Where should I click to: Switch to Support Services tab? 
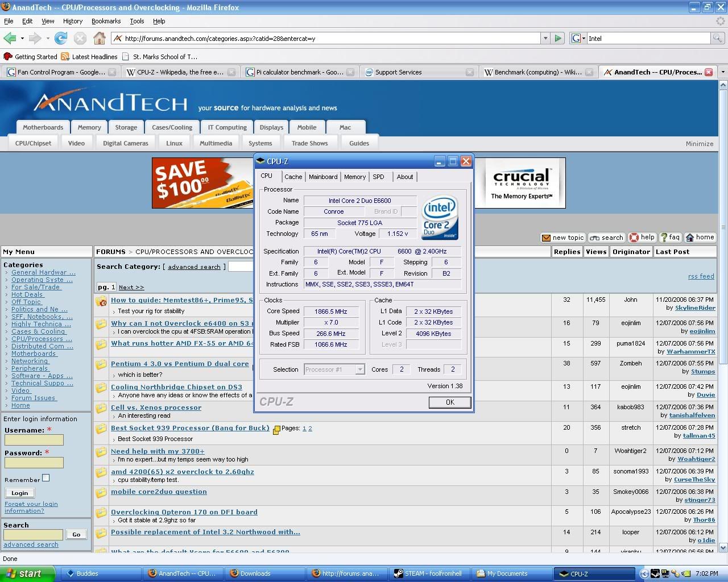[x=419, y=72]
